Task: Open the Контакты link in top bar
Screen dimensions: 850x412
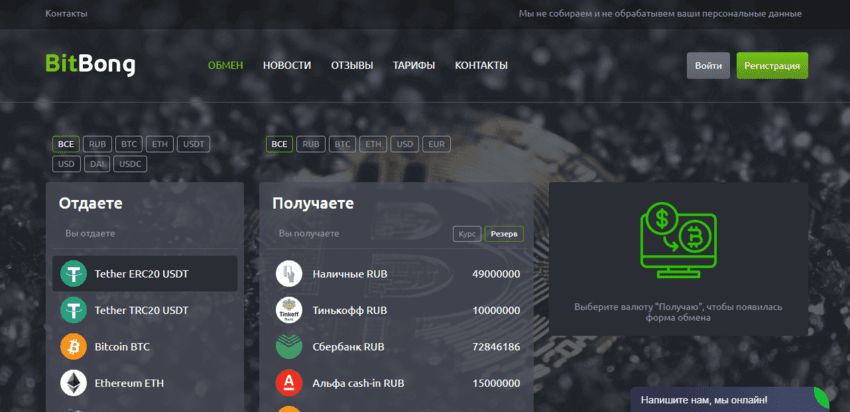Action: 66,14
